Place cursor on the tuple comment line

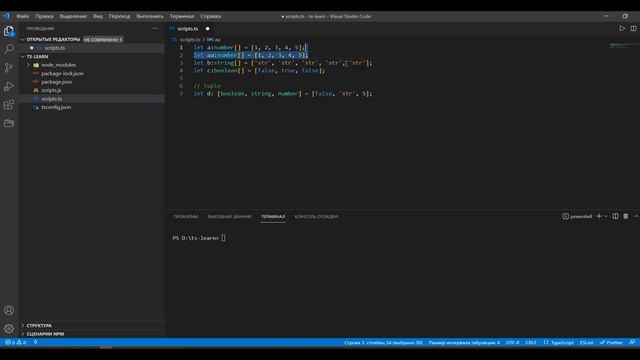pos(207,86)
